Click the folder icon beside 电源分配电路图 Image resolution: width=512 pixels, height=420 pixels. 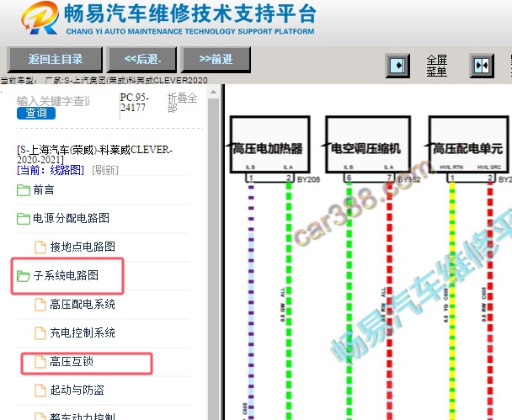[24, 219]
